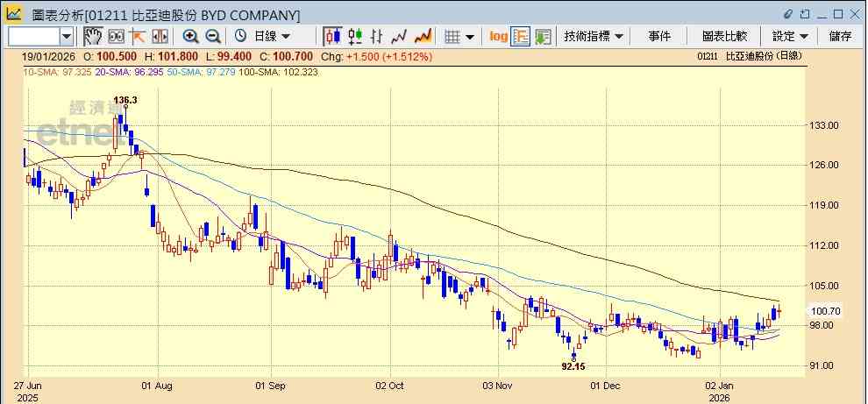This screenshot has width=868, height=404.
Task: Switch to red-blue candlestick chart style
Action: coord(332,37)
